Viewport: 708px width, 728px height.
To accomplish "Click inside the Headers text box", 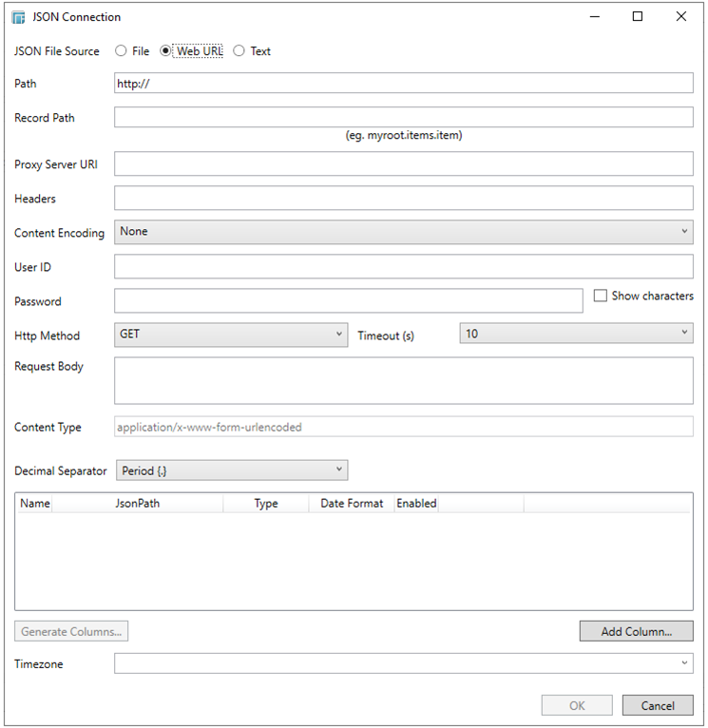I will [x=403, y=198].
